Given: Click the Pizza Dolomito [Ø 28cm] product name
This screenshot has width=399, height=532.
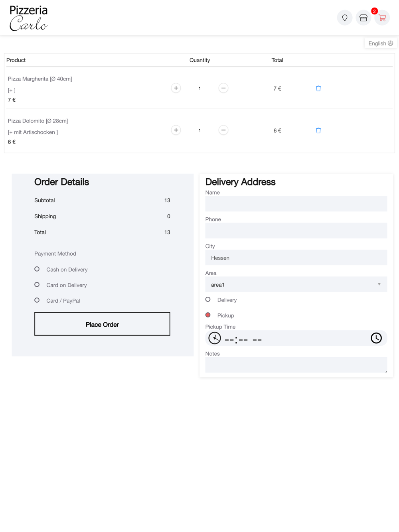Looking at the screenshot, I should click(38, 121).
